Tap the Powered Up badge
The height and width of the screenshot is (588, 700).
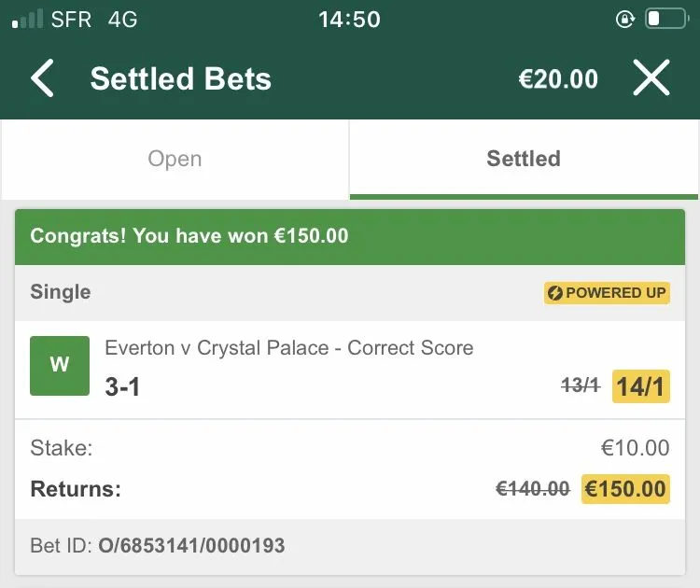[607, 293]
